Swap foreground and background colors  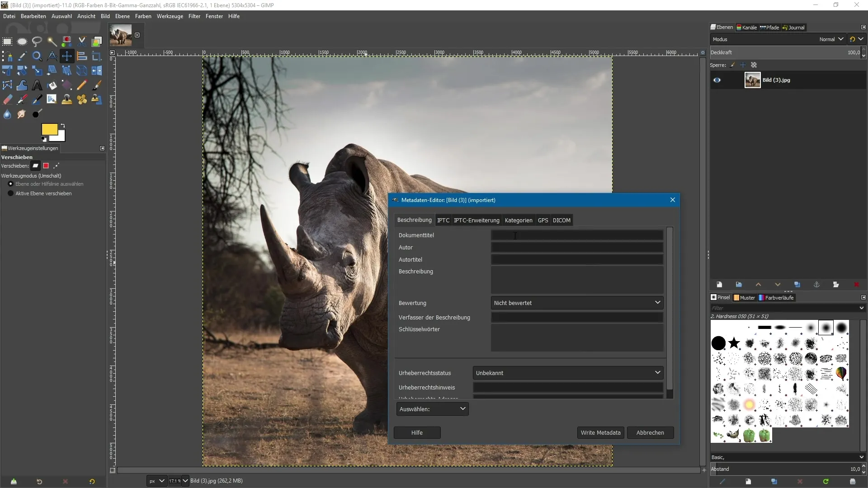click(63, 126)
